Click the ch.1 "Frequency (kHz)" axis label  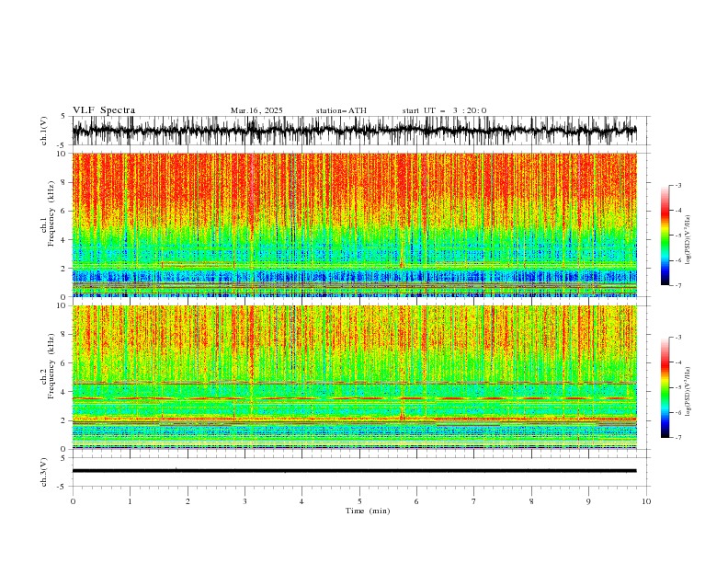51,213
